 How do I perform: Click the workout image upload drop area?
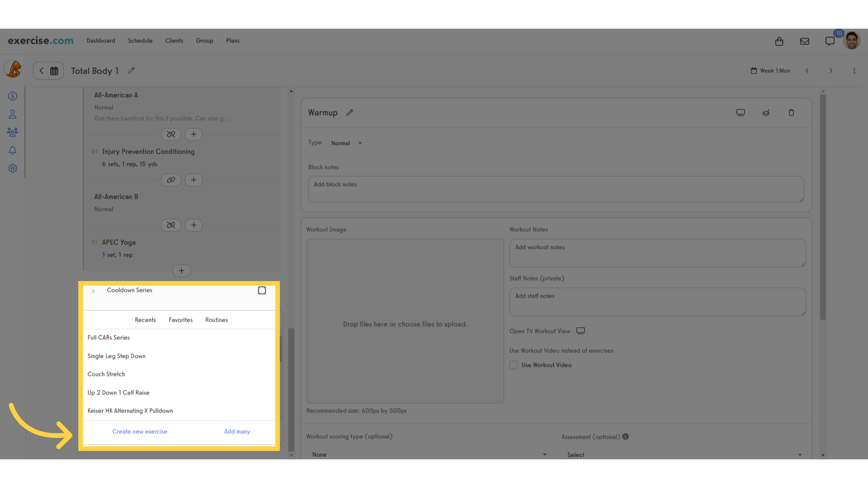tap(405, 321)
